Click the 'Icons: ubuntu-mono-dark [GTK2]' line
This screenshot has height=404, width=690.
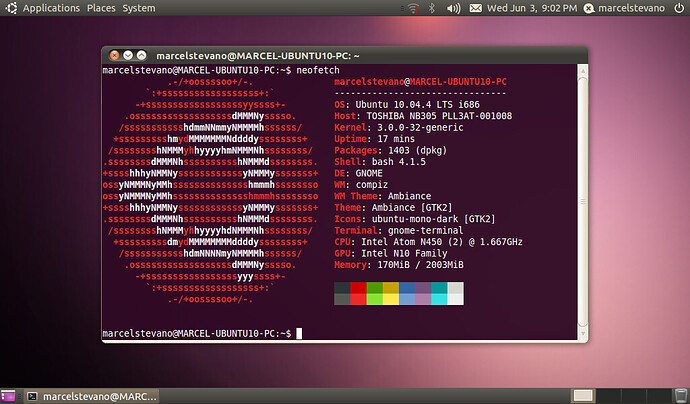pos(415,219)
